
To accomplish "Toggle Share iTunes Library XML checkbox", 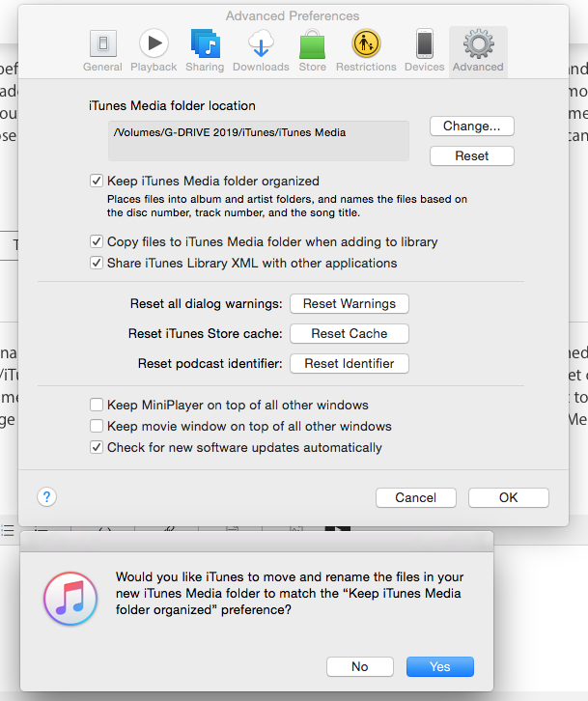I will [97, 263].
